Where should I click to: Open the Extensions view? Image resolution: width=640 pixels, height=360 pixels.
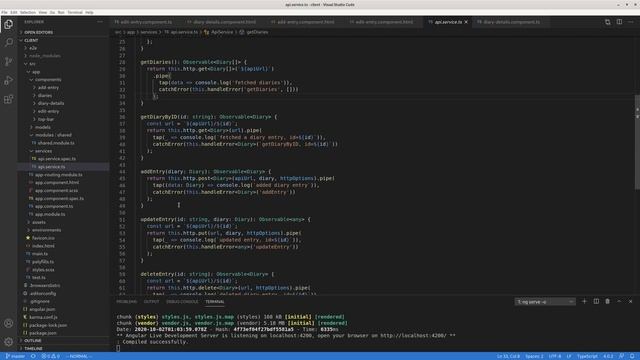coord(9,99)
